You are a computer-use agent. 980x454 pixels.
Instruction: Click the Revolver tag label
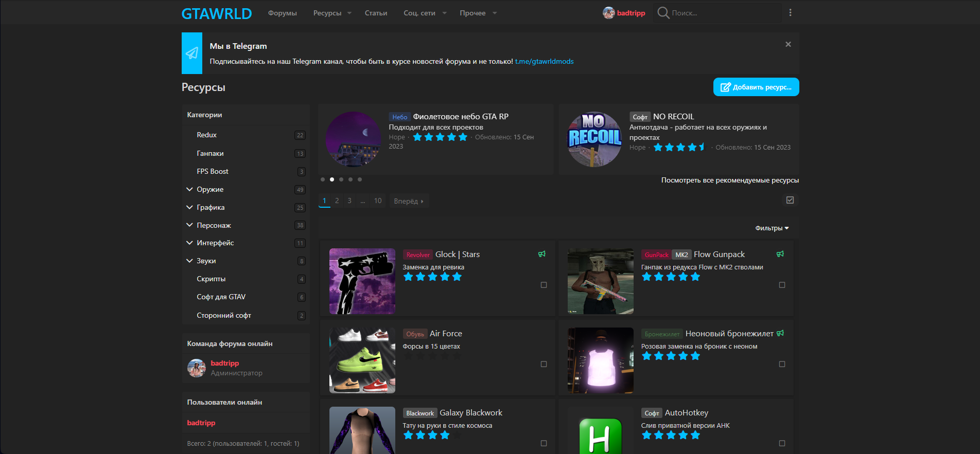click(418, 255)
